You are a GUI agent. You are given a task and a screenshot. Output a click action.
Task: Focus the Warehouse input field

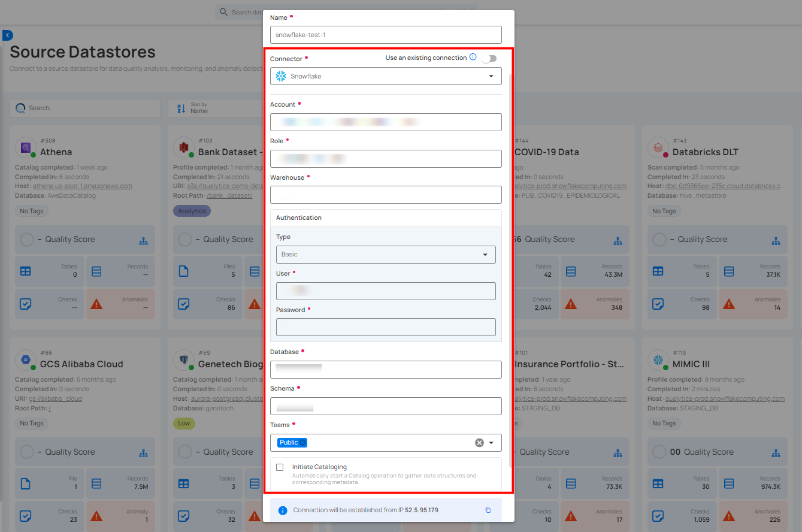(x=386, y=195)
